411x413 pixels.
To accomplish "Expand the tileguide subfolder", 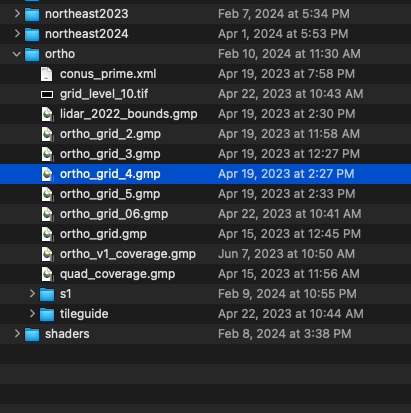I will click(x=32, y=314).
